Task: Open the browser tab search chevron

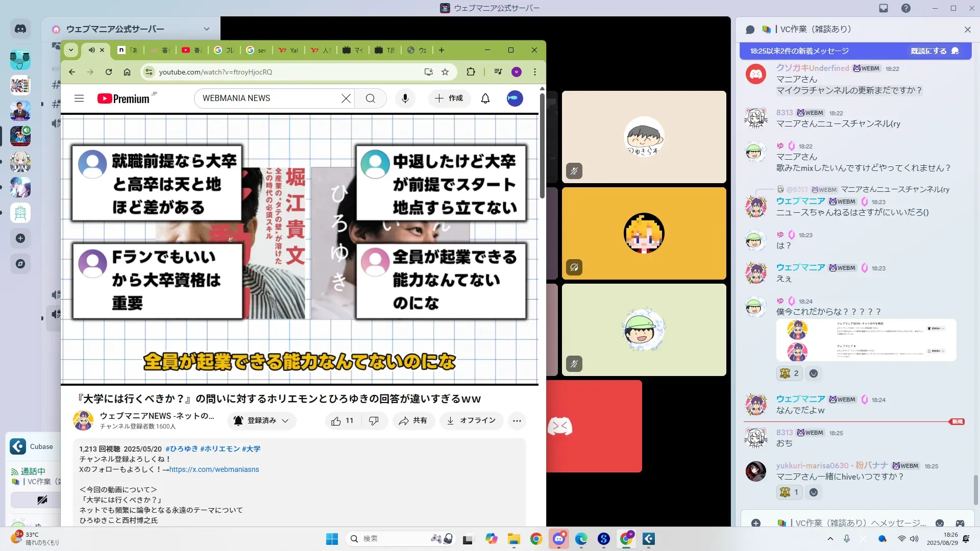Action: (71, 50)
